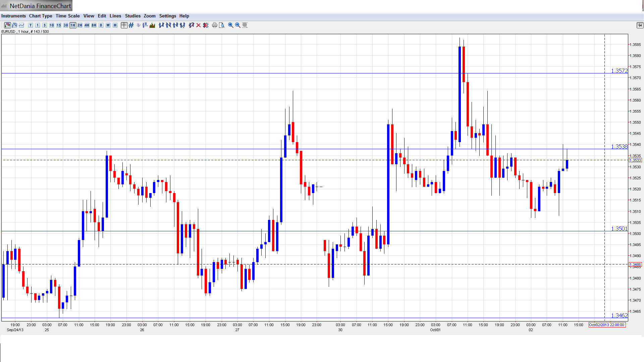Viewport: 644px width, 362px height.
Task: Click the 1.3572 horizontal line label
Action: point(619,71)
